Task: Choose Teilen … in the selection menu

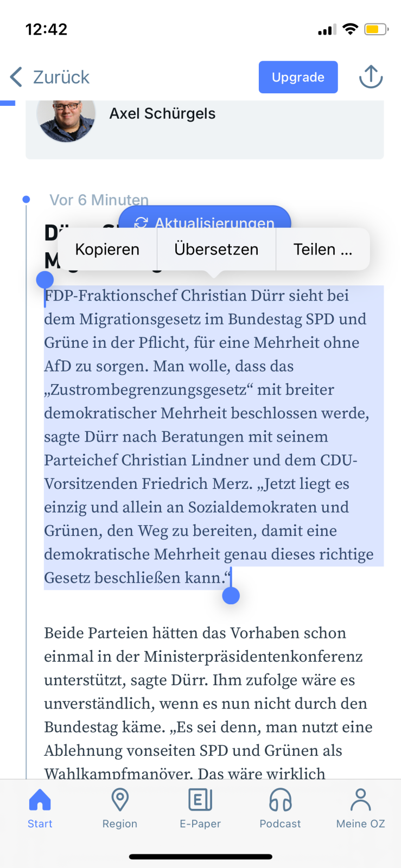Action: pos(323,249)
